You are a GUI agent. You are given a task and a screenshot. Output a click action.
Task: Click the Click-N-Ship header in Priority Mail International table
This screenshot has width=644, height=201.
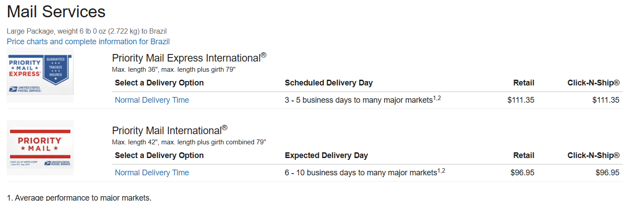point(593,155)
